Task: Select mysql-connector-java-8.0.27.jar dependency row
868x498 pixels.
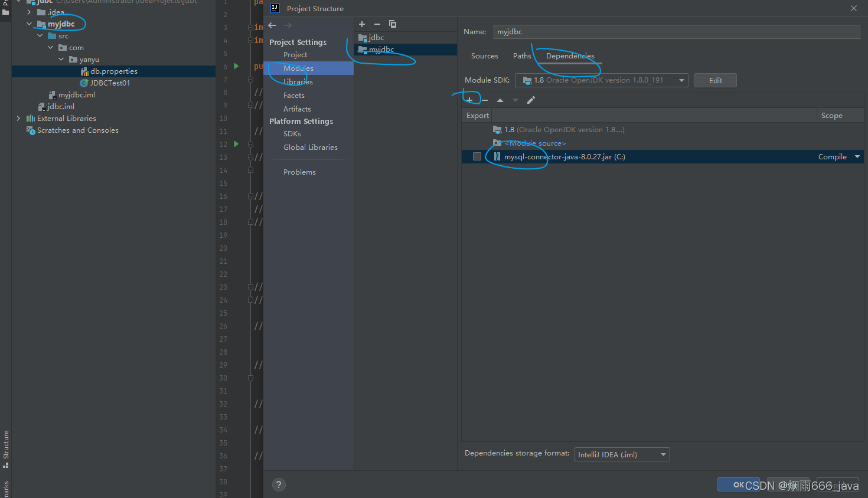Action: 663,157
